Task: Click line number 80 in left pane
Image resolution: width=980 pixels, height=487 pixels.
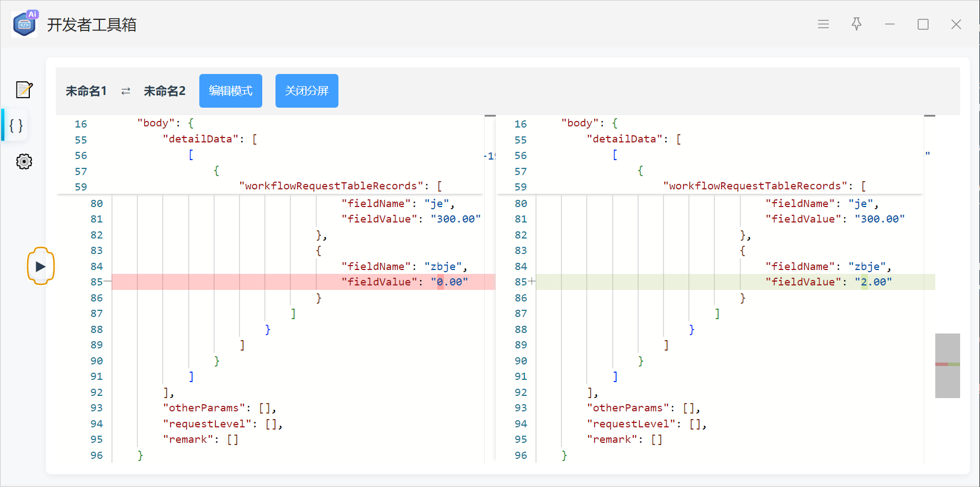Action: [97, 204]
